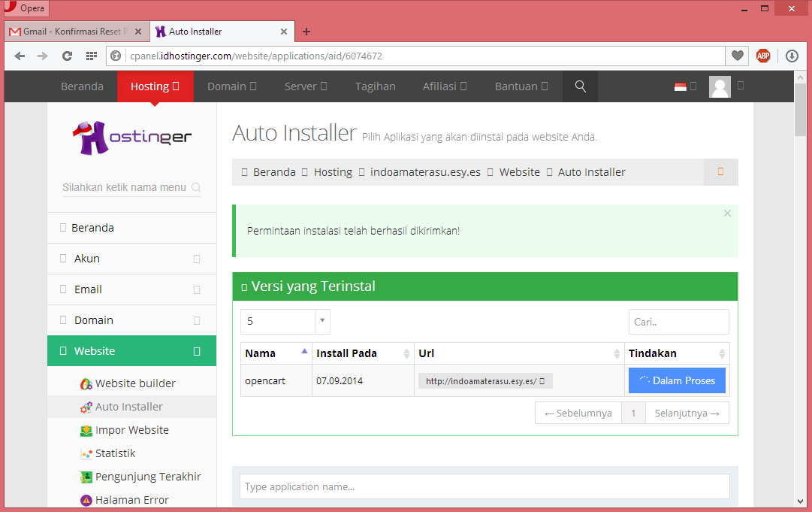Open the Tagihan page
Screen dimensions: 812x512
click(x=375, y=86)
